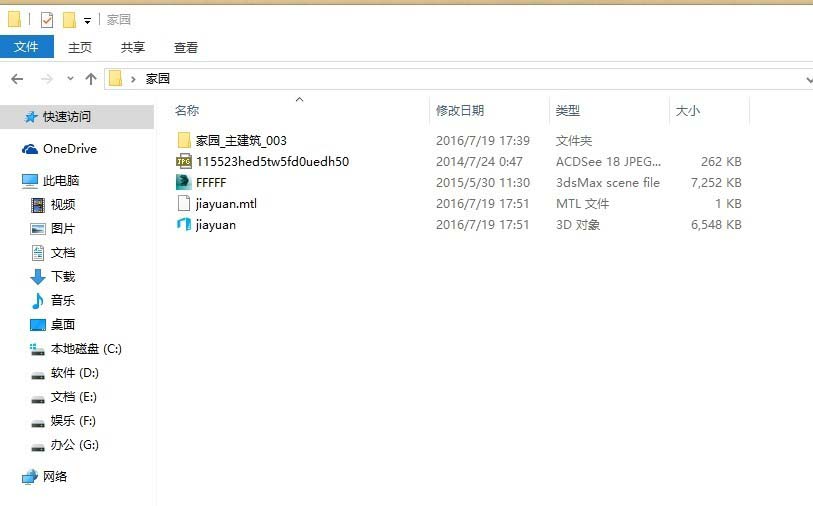The width and height of the screenshot is (813, 506).
Task: Switch to the 查看 ribbon tab
Action: (186, 47)
